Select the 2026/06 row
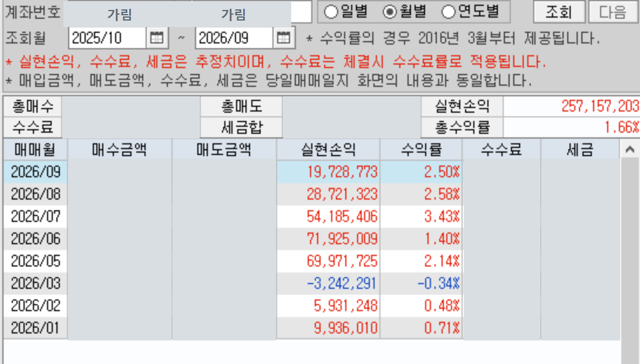This screenshot has width=640, height=364. [312, 239]
